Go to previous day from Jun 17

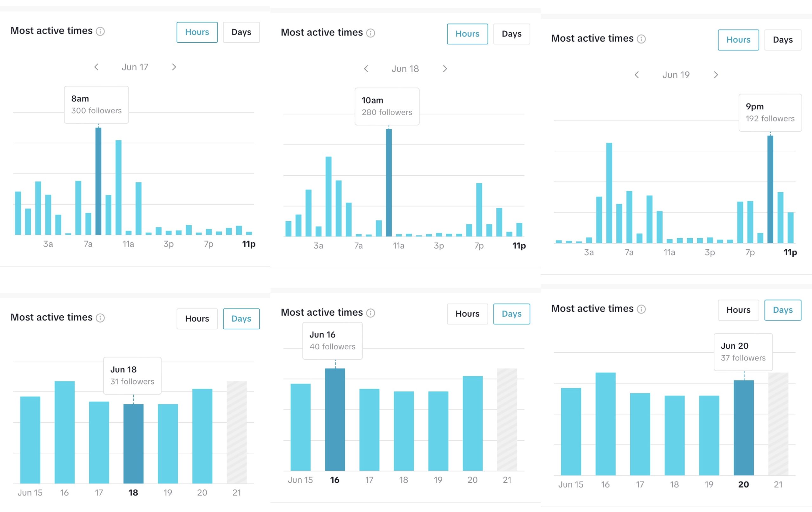point(96,67)
